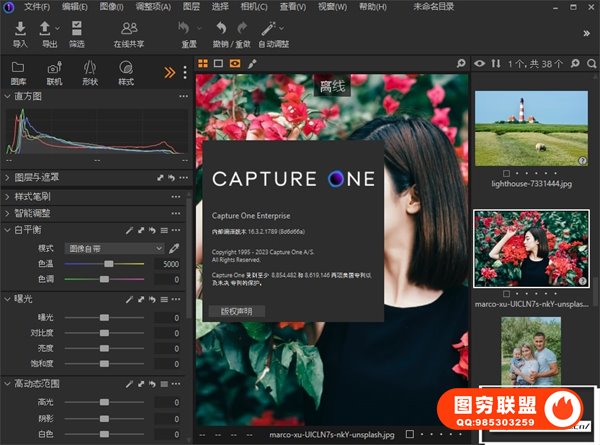Open the 白平衡 模式 dropdown

point(113,247)
